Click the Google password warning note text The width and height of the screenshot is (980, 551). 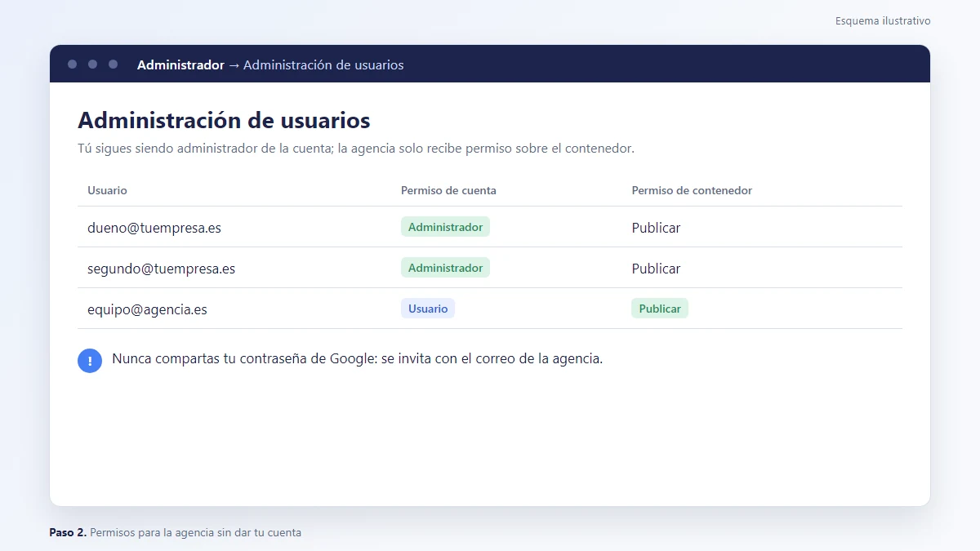(x=357, y=358)
